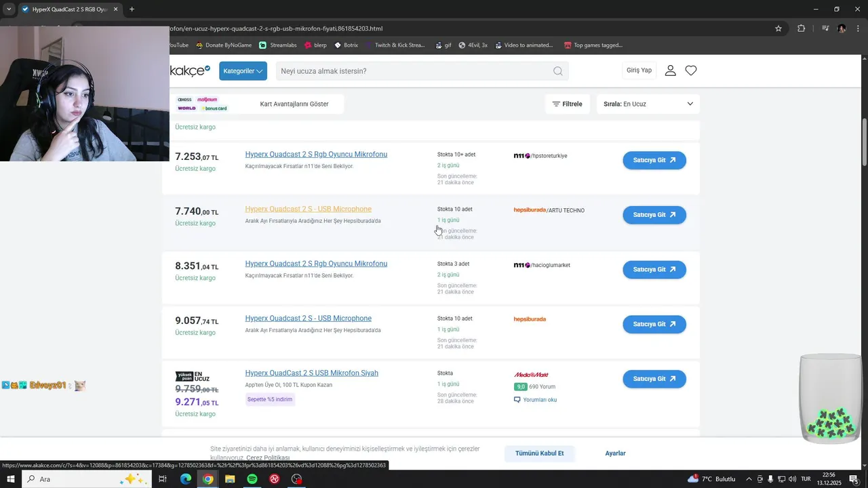Open a new browser tab

pos(132,9)
